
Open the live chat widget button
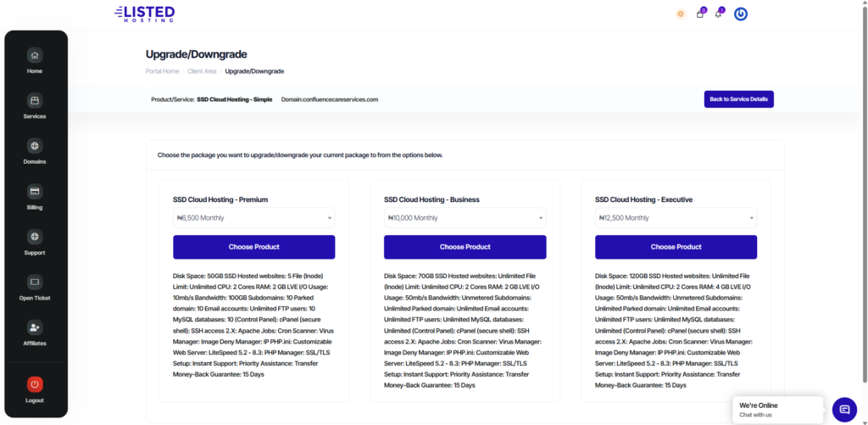844,410
